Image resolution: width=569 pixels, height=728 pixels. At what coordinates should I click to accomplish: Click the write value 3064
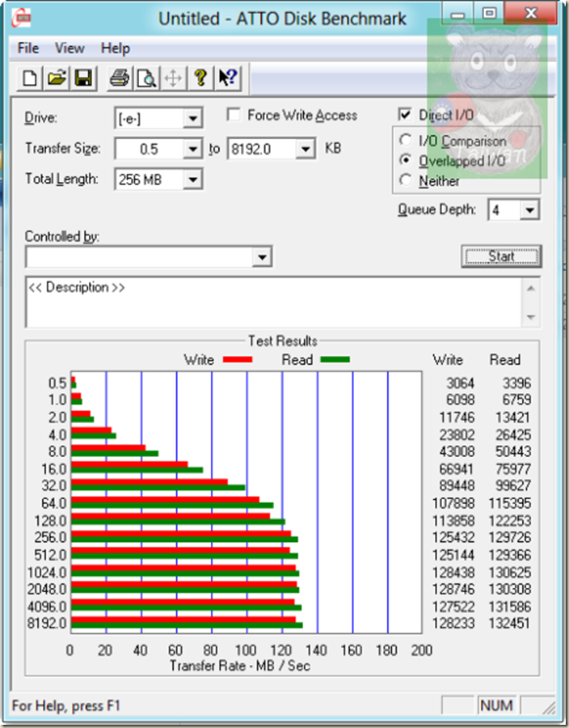[461, 383]
